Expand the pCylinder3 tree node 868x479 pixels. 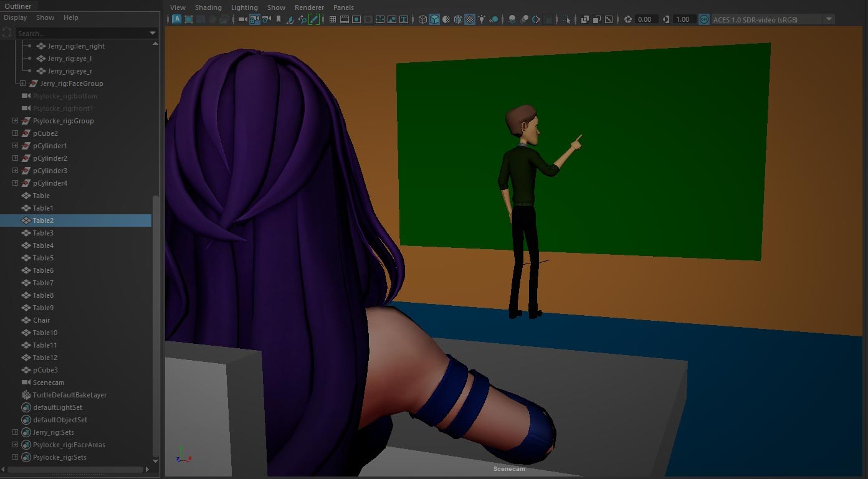tap(15, 171)
